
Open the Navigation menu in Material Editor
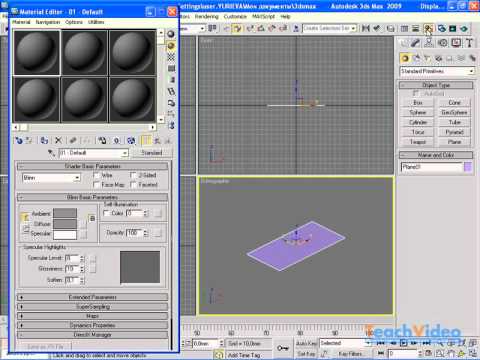click(48, 22)
